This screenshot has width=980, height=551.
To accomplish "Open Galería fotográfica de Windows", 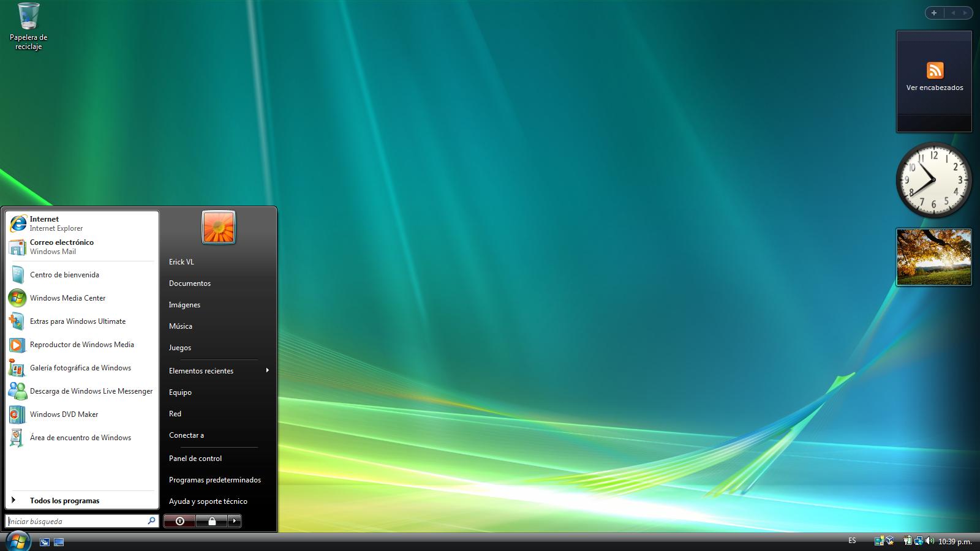I will click(x=80, y=368).
